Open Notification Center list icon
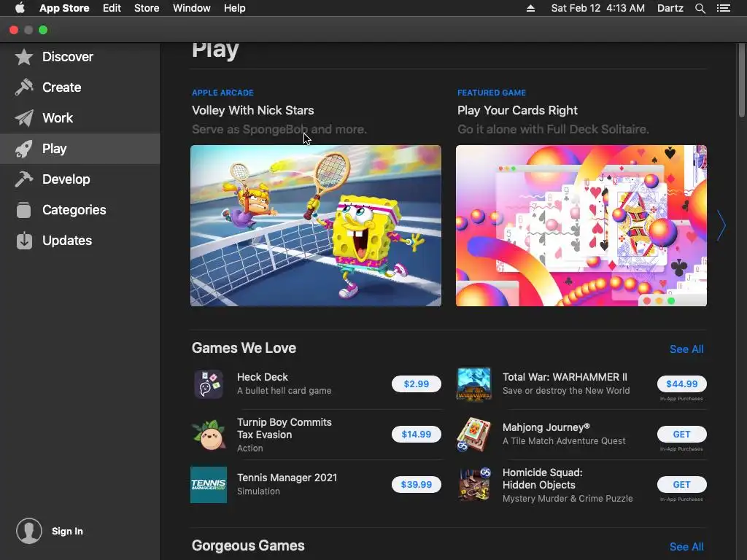 [724, 8]
